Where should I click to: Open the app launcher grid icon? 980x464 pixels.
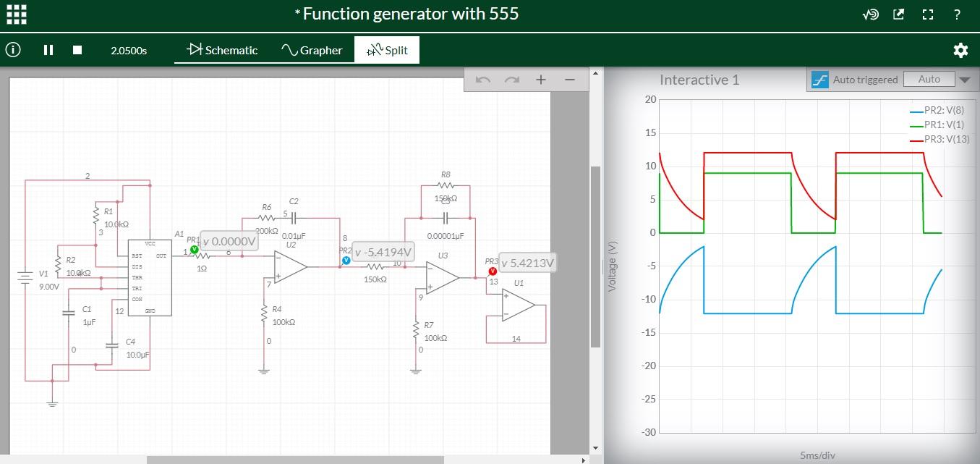(x=16, y=14)
